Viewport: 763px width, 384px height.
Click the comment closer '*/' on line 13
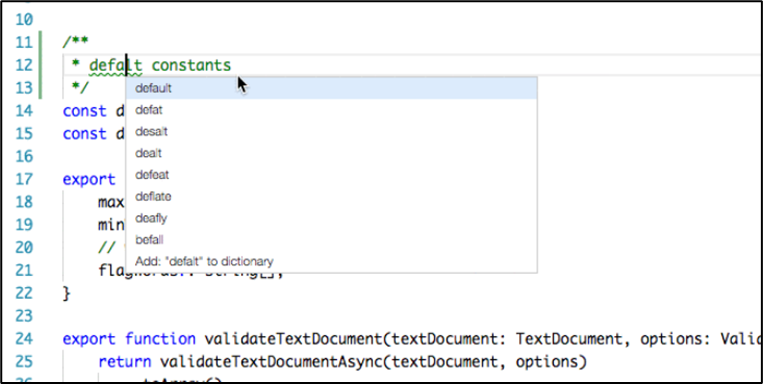click(x=80, y=87)
